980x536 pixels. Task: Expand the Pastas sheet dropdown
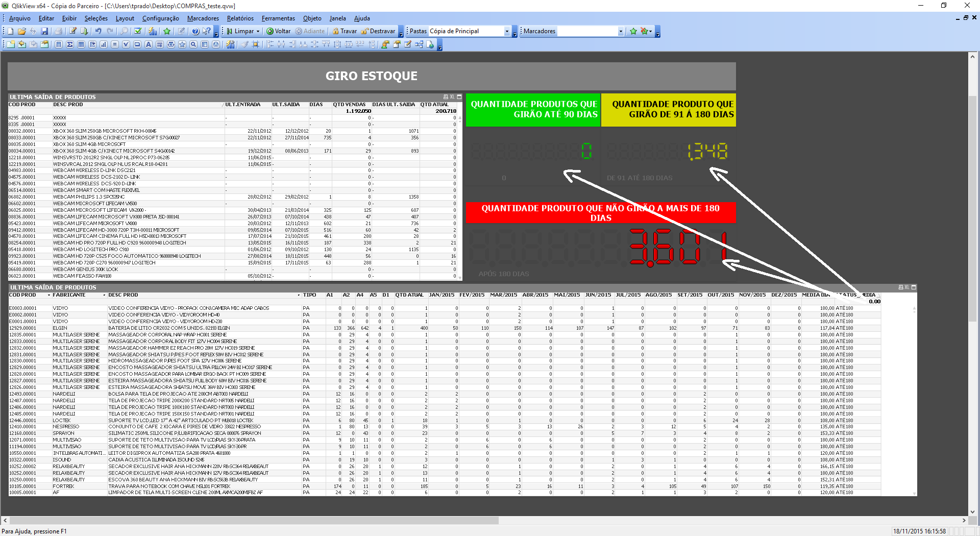[507, 31]
